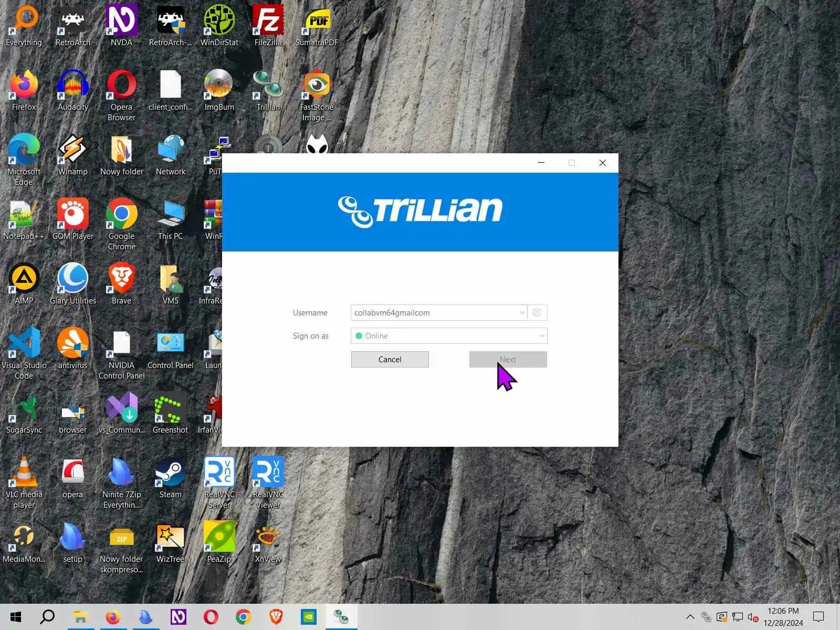The height and width of the screenshot is (630, 840).
Task: Open the Sign on as status dropdown
Action: pos(449,336)
